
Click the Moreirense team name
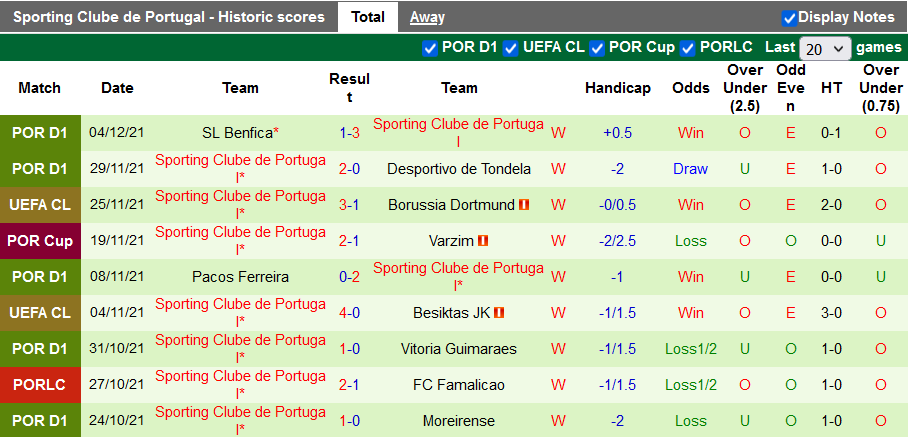(x=459, y=421)
